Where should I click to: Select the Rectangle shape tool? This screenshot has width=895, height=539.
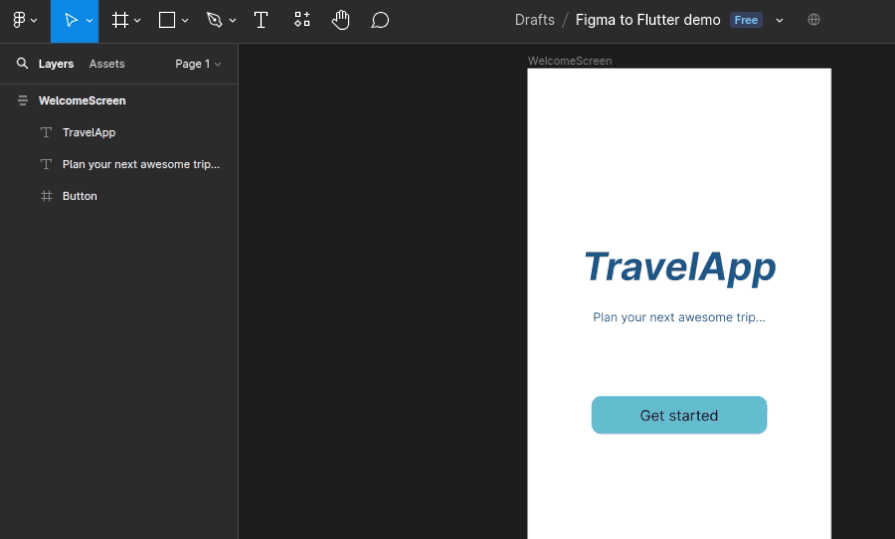click(167, 20)
